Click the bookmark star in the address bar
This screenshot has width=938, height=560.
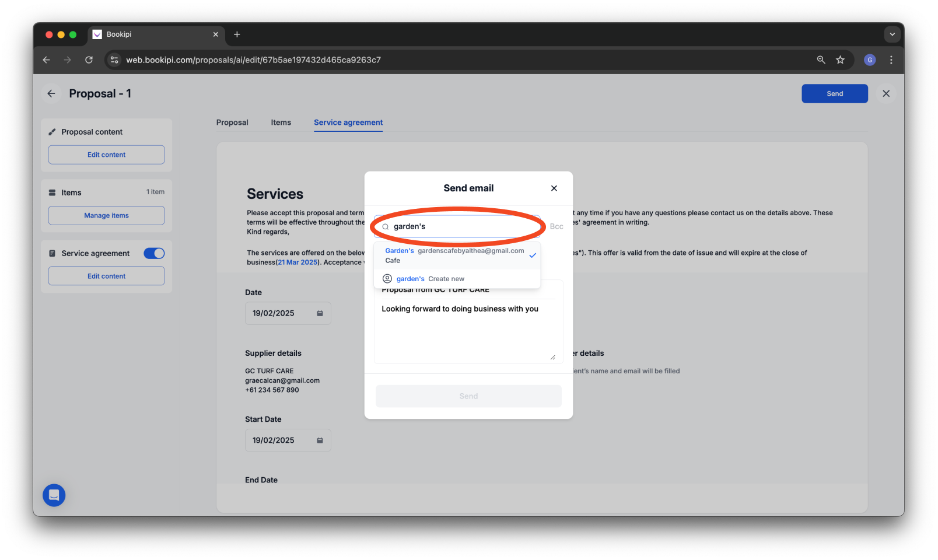[x=840, y=60]
